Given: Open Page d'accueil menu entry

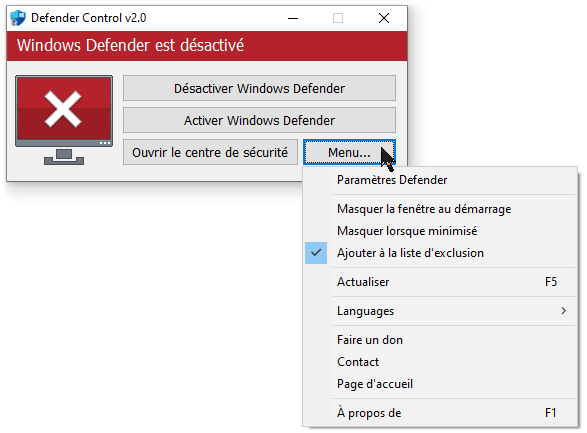Looking at the screenshot, I should pos(440,384).
